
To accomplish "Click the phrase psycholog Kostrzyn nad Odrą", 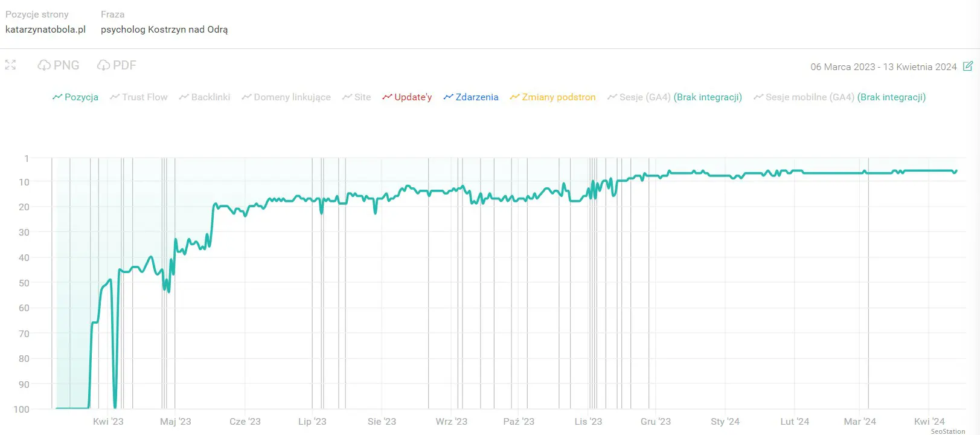I will 164,30.
